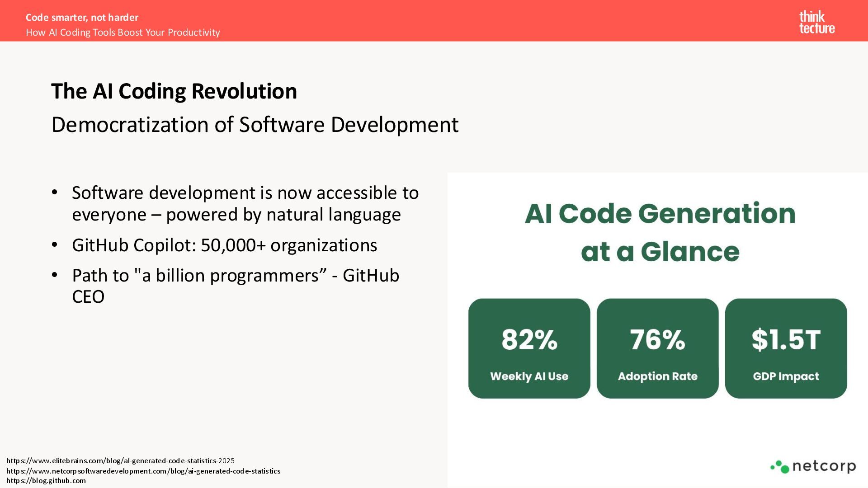Viewport: 868px width, 488px height.
Task: Click the 'a billion programmers' bullet
Action: click(x=235, y=276)
